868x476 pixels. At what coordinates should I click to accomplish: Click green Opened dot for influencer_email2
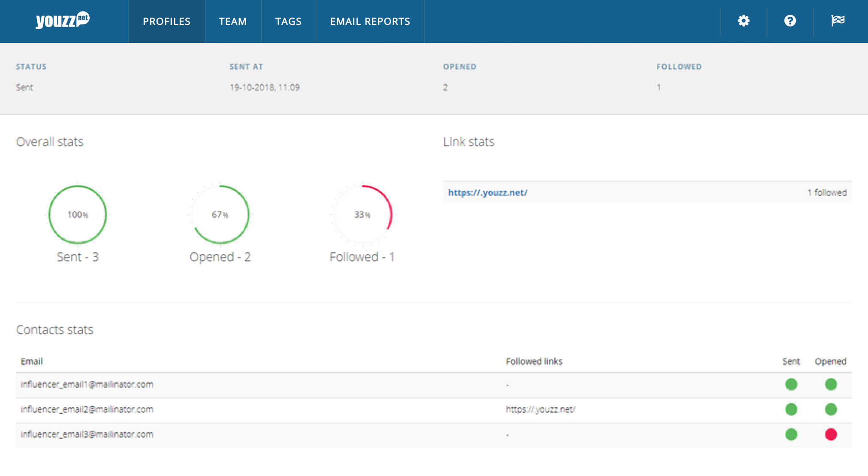[x=831, y=409]
